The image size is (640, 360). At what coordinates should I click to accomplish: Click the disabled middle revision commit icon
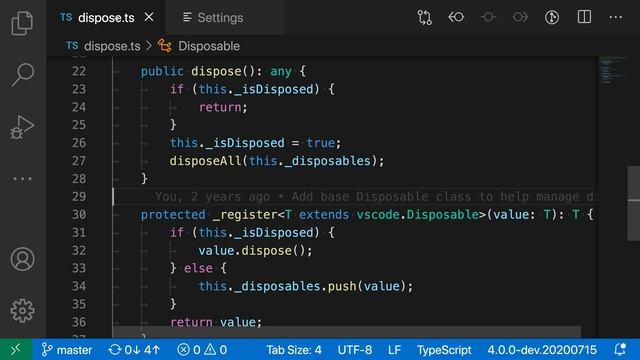point(488,17)
